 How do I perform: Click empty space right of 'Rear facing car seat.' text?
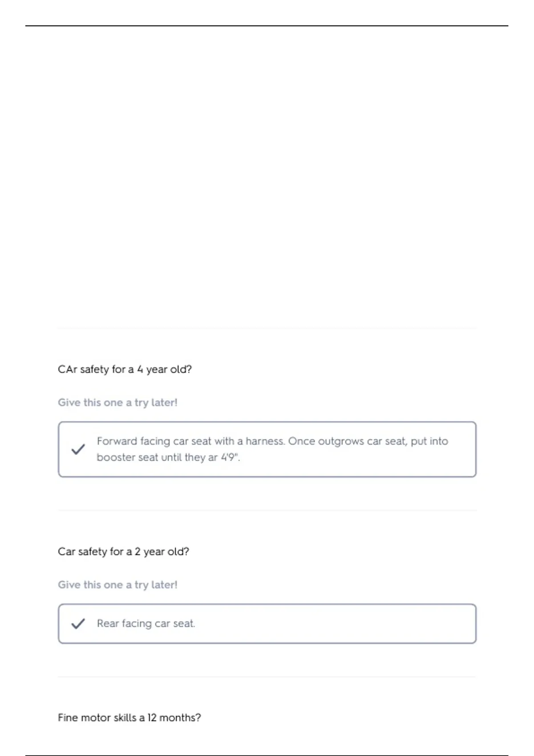click(x=334, y=623)
